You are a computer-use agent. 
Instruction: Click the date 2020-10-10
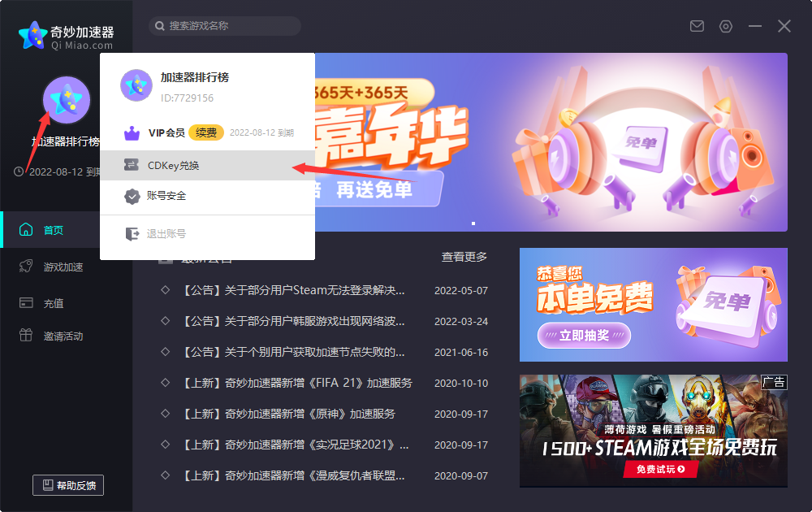click(x=461, y=383)
